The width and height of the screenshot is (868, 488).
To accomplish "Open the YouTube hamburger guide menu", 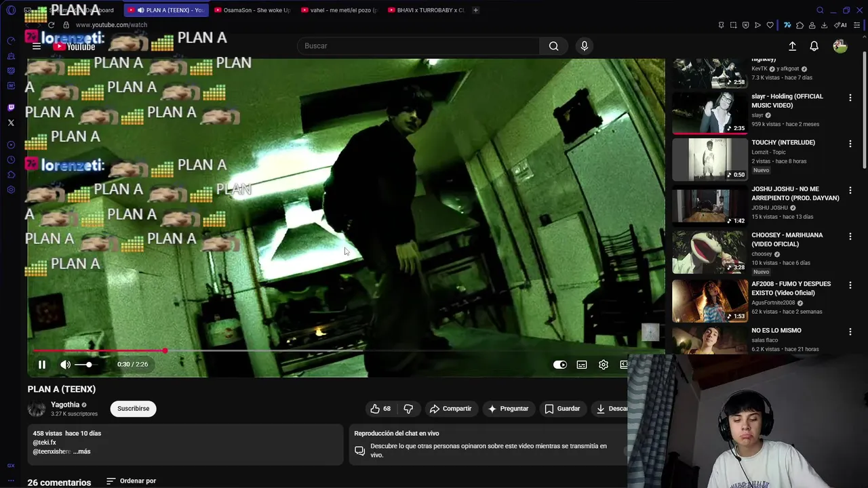I will (x=37, y=46).
